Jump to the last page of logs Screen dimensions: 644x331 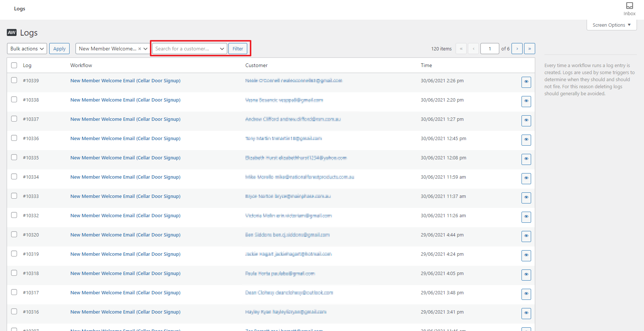(530, 49)
